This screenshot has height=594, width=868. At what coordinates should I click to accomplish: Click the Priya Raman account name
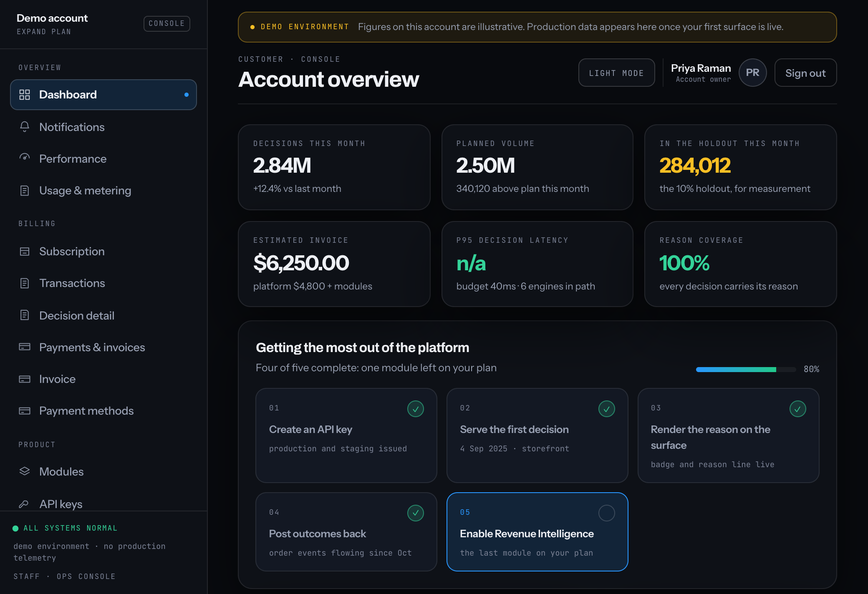pos(701,68)
